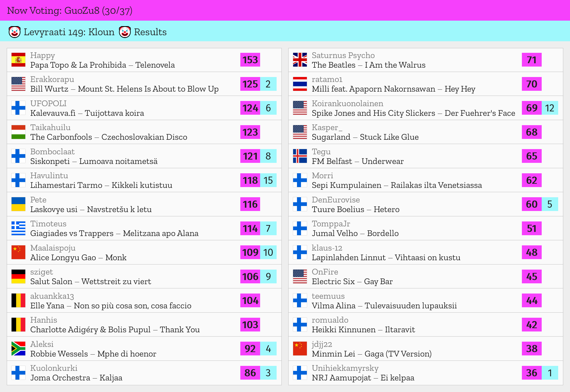Viewport: 570px width, 392px height.
Task: Click the Thailand flag next to ratamo1
Action: [300, 84]
